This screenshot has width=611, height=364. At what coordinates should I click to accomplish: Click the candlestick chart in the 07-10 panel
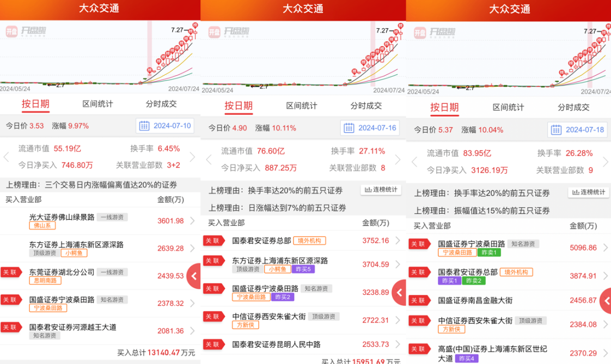[x=100, y=57]
